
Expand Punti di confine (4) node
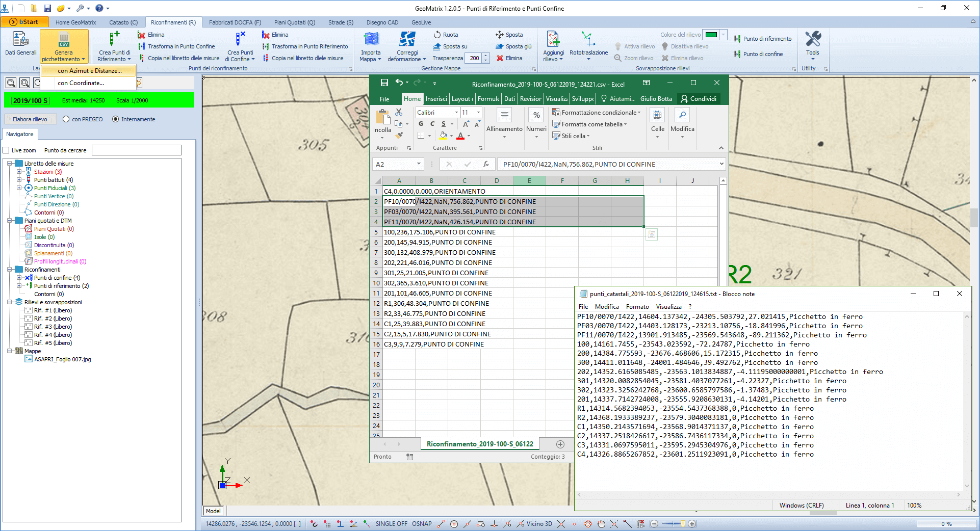pyautogui.click(x=19, y=278)
